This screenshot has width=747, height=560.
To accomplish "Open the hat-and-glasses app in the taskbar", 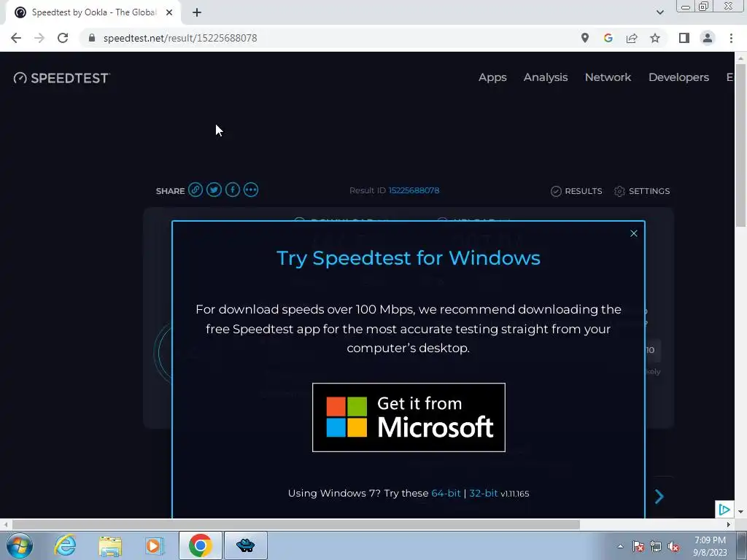I will pyautogui.click(x=245, y=545).
